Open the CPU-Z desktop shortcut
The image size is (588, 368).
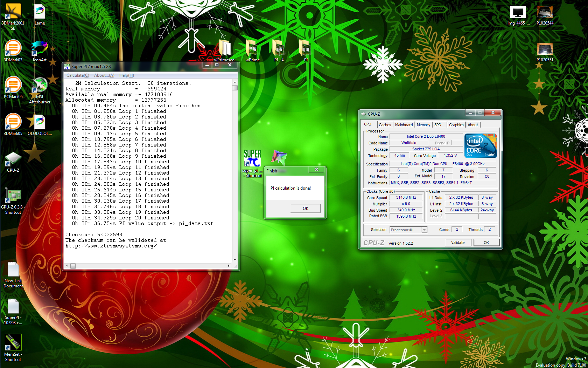(13, 162)
